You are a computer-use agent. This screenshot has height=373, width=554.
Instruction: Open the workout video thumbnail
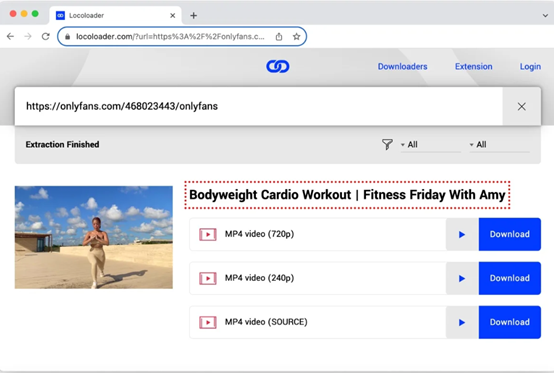94,237
